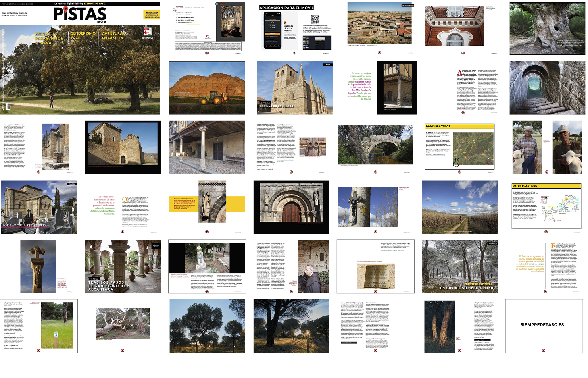Click the hand pointer icon on Bonilla map

[x=456, y=162]
